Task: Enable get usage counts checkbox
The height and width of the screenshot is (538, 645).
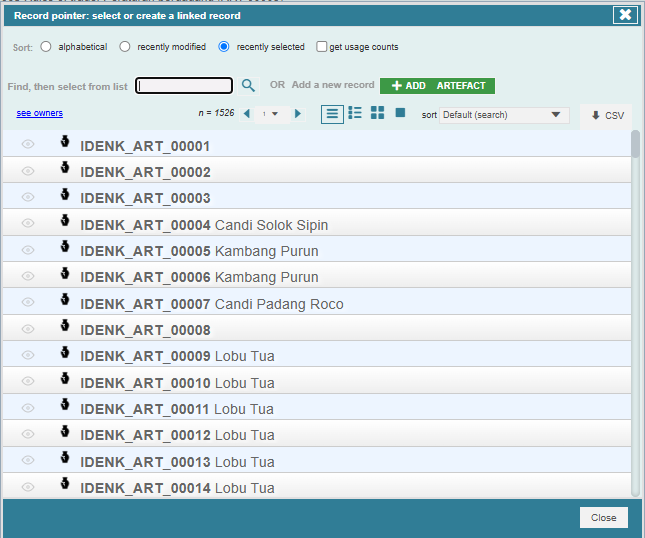Action: point(322,46)
